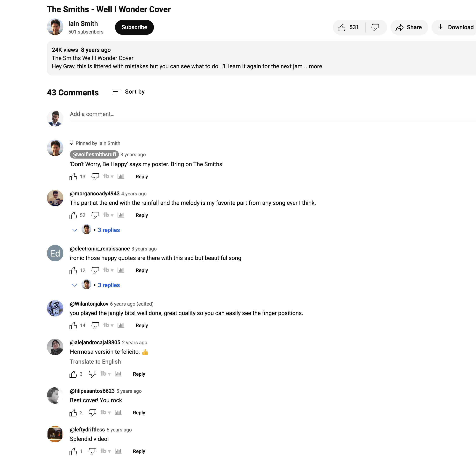
Task: Dislike the @filipesantos6623 comment
Action: pyautogui.click(x=92, y=413)
